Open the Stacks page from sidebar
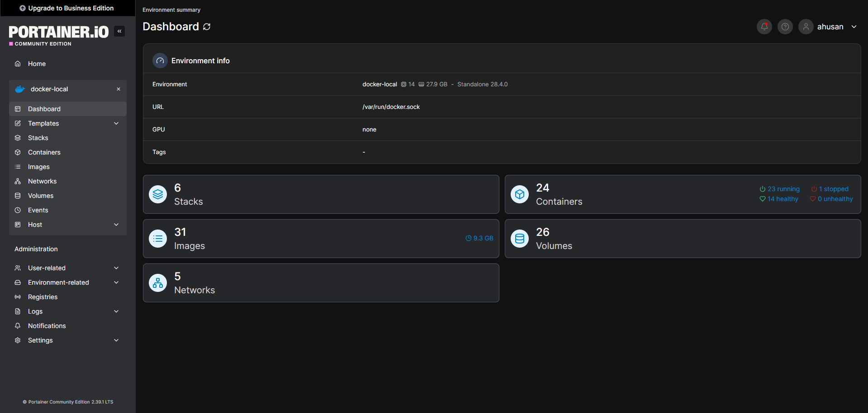 [x=38, y=138]
